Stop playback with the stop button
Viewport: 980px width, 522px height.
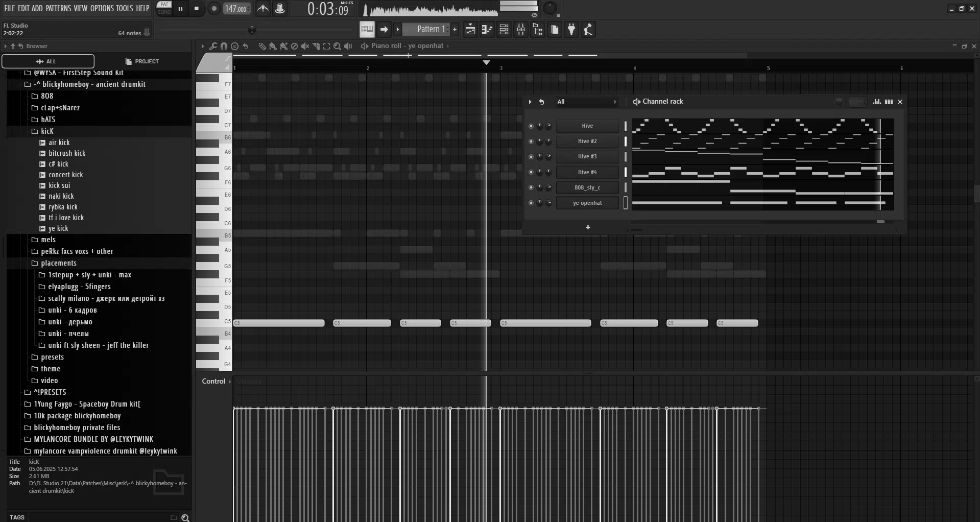point(197,9)
